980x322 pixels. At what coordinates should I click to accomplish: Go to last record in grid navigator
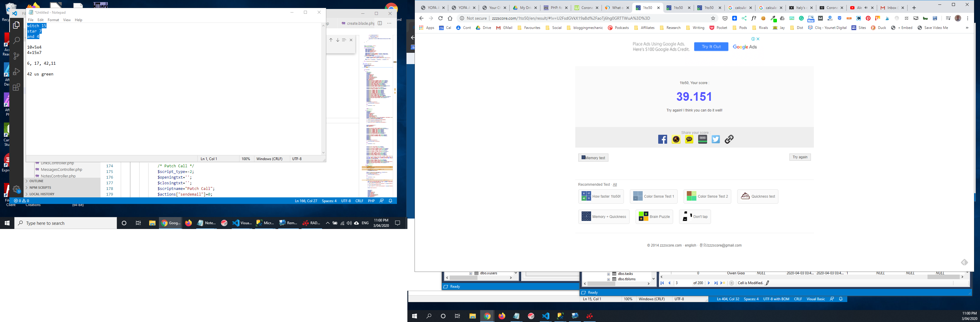click(715, 283)
